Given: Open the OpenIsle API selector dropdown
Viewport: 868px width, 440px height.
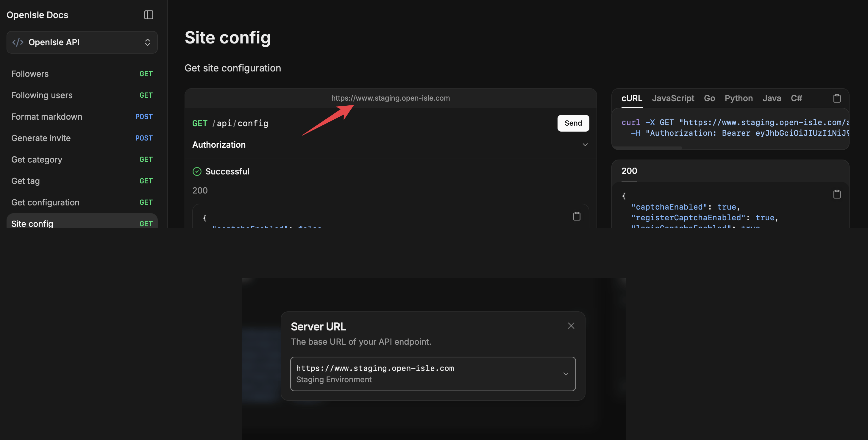Looking at the screenshot, I should pyautogui.click(x=147, y=43).
